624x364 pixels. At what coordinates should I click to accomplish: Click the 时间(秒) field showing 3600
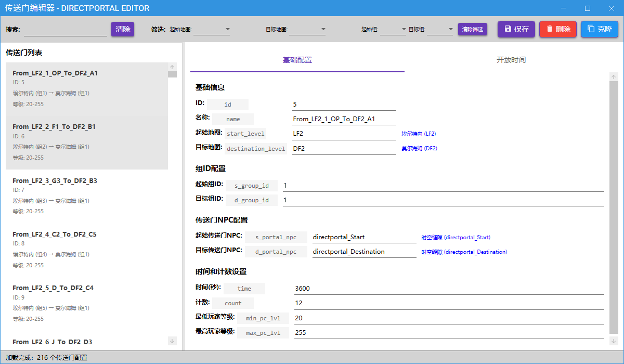(x=449, y=289)
